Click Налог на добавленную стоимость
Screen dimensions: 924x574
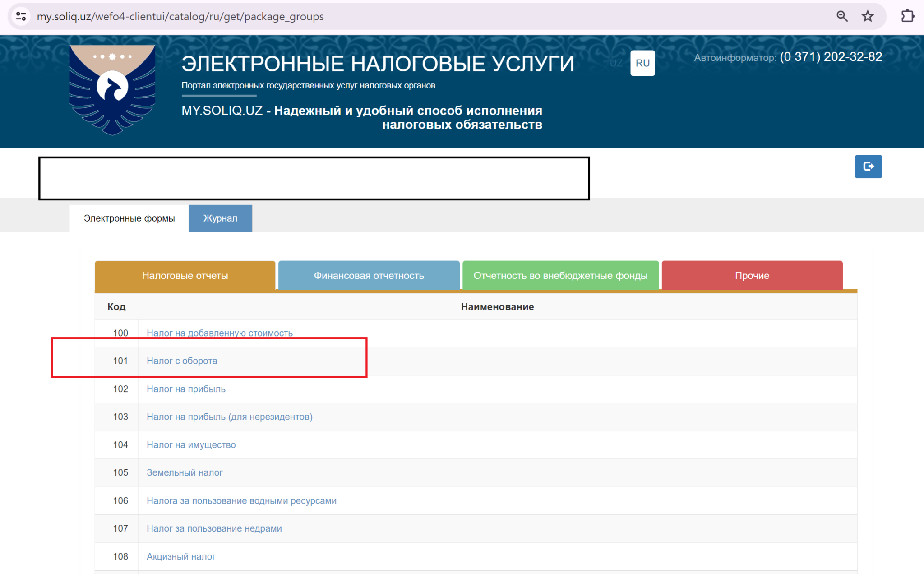[x=220, y=333]
